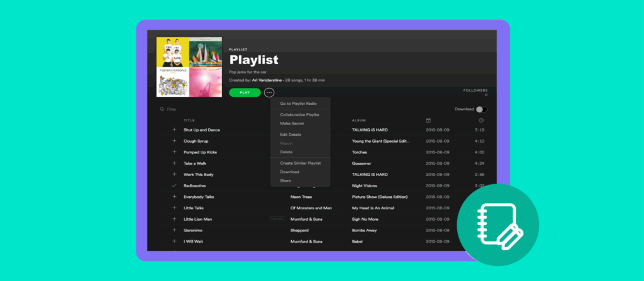Click the 4:24 duration of Take a Walk
Screen dimensions: 644x281
479,163
